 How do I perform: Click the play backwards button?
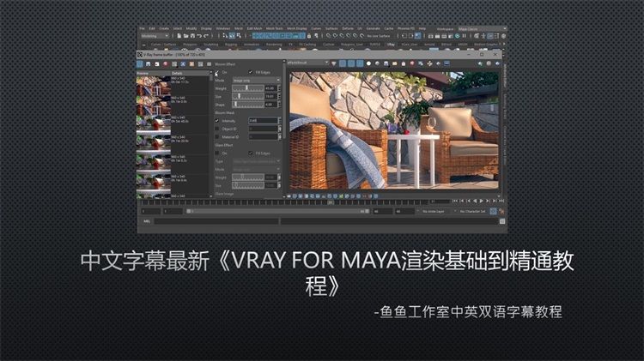tap(475, 201)
